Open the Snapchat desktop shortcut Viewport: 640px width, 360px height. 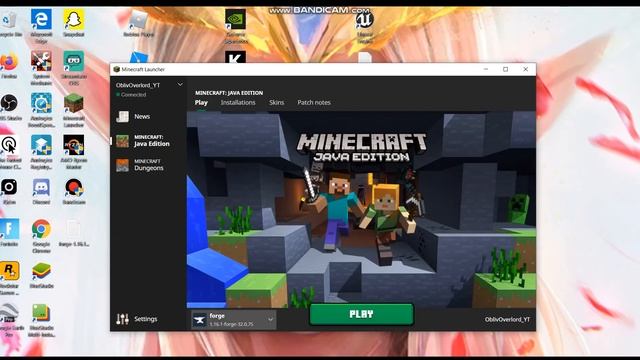point(74,24)
